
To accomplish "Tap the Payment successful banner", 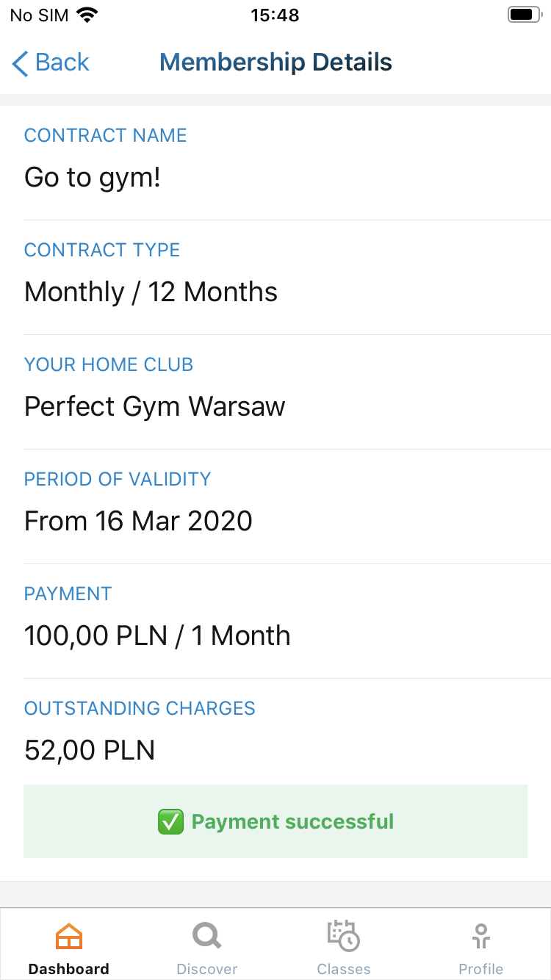I will click(275, 821).
